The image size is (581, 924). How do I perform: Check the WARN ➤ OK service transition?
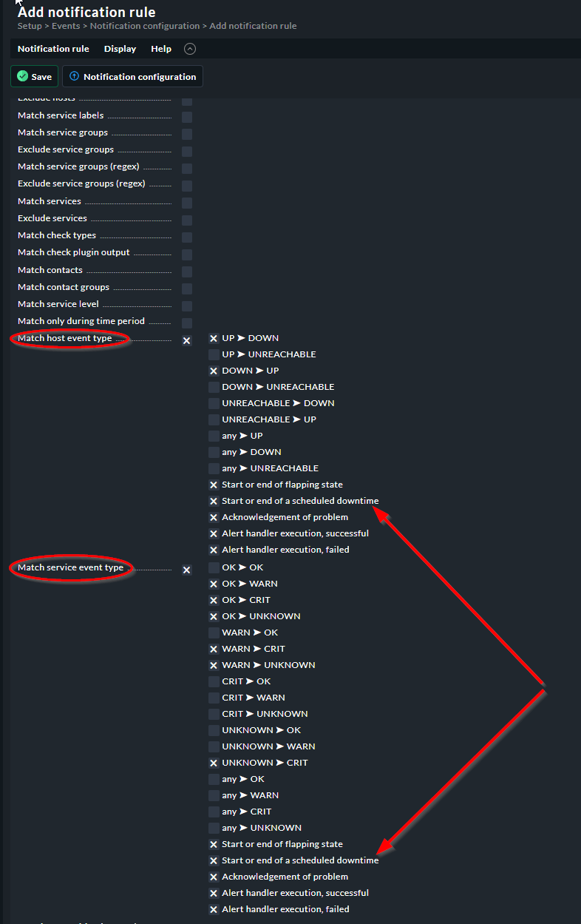pos(214,633)
